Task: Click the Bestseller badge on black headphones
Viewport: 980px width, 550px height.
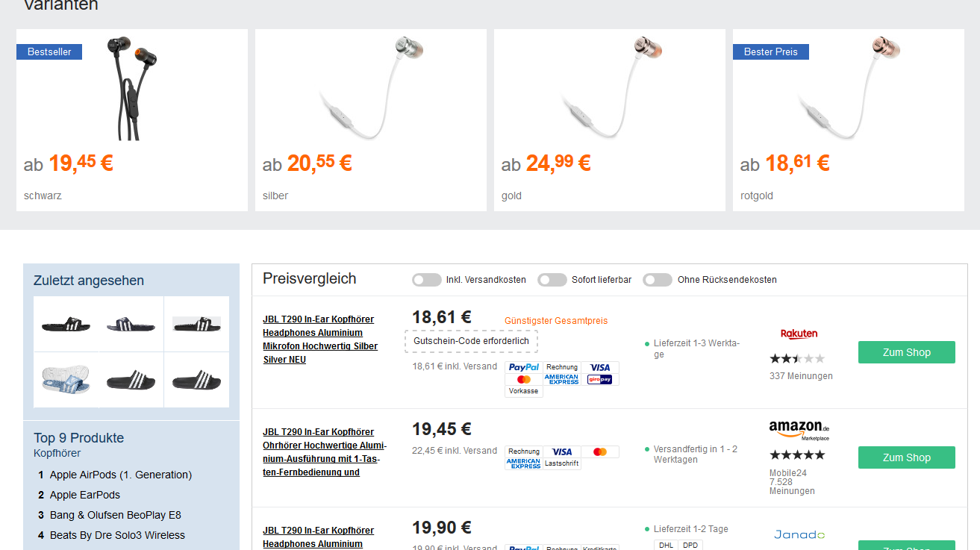Action: coord(49,51)
